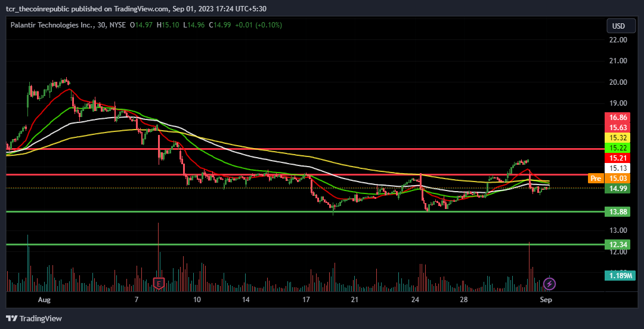
Task: Click the 19.00 price axis value
Action: 618,103
